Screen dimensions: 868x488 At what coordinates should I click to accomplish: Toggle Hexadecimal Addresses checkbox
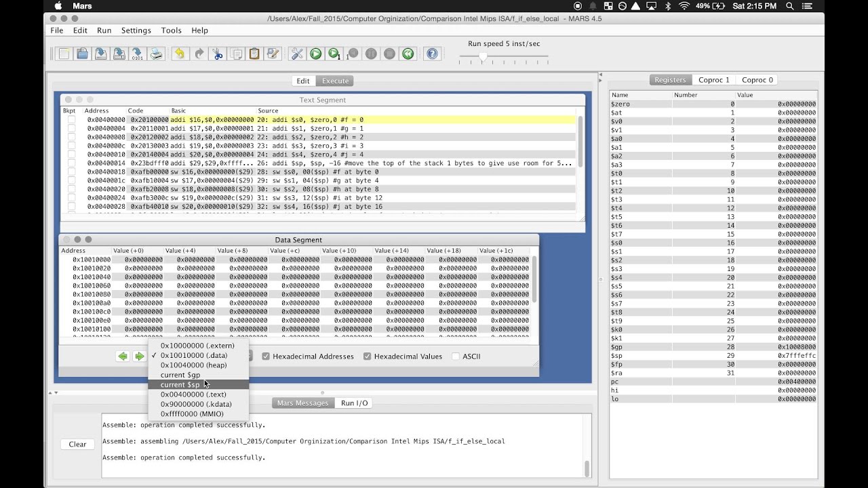tap(266, 357)
